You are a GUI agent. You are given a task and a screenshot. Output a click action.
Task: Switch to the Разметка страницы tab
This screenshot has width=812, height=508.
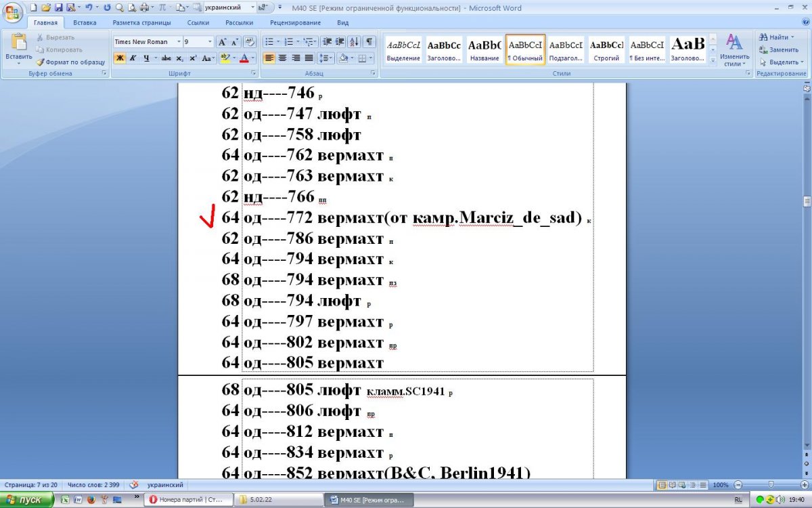pos(141,22)
